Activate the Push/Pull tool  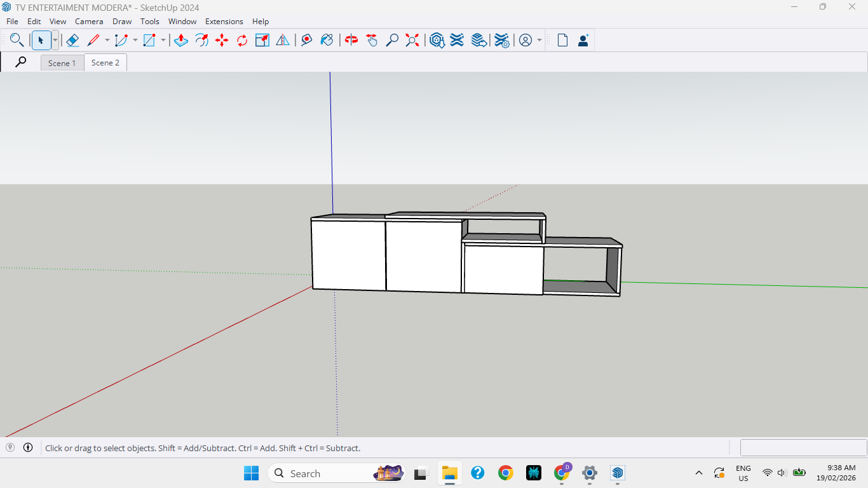tap(181, 41)
